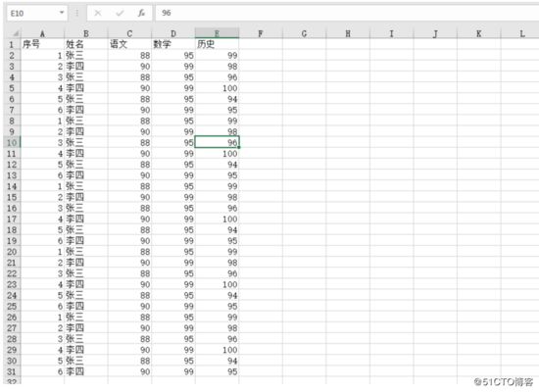The image size is (539, 392).
Task: Click the formula bar showing 96
Action: pyautogui.click(x=347, y=13)
